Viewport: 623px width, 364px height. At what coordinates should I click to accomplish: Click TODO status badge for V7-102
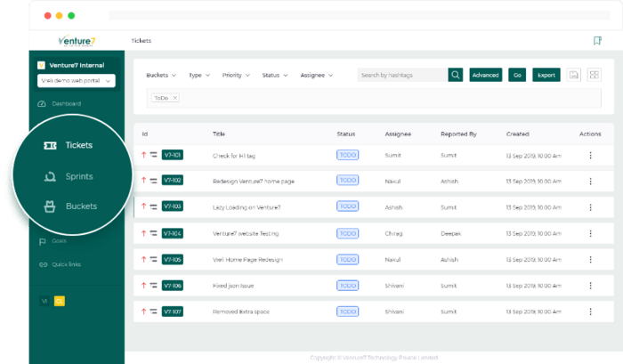pyautogui.click(x=348, y=181)
